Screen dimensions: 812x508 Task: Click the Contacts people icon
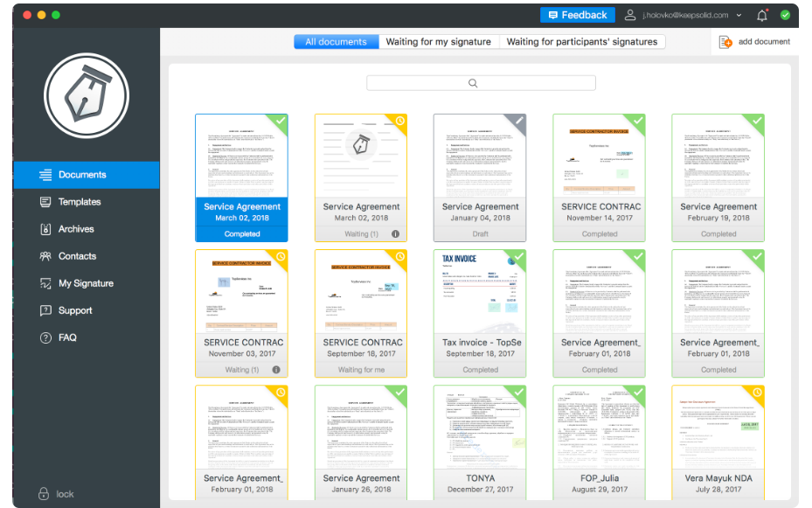[x=45, y=256]
